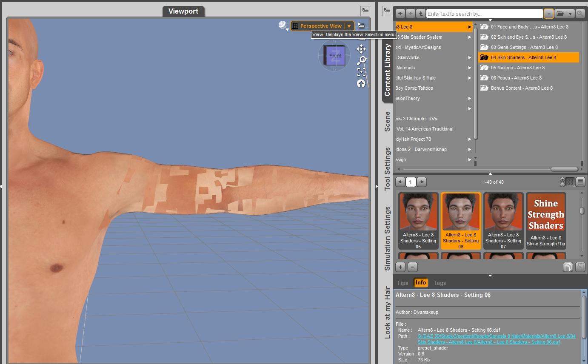Screen dimensions: 588x364
Task: Select the 04 Skin Shaders folder
Action: (x=529, y=57)
